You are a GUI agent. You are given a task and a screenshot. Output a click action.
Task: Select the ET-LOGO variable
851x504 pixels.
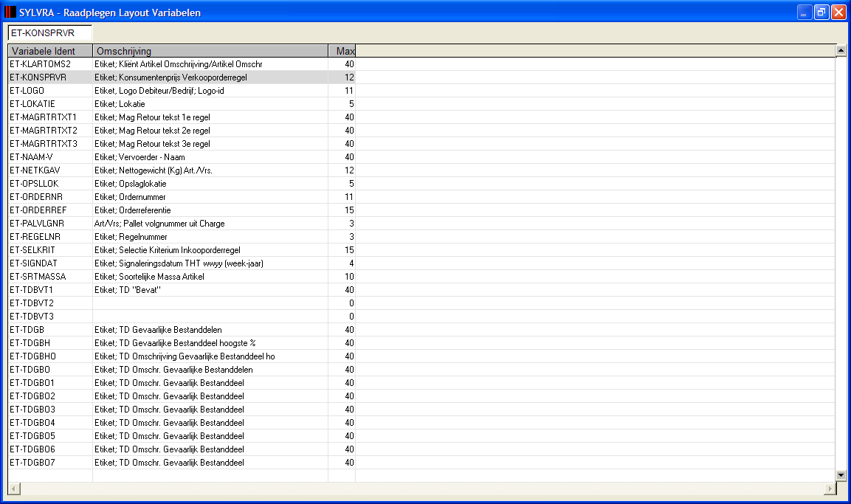(x=27, y=91)
